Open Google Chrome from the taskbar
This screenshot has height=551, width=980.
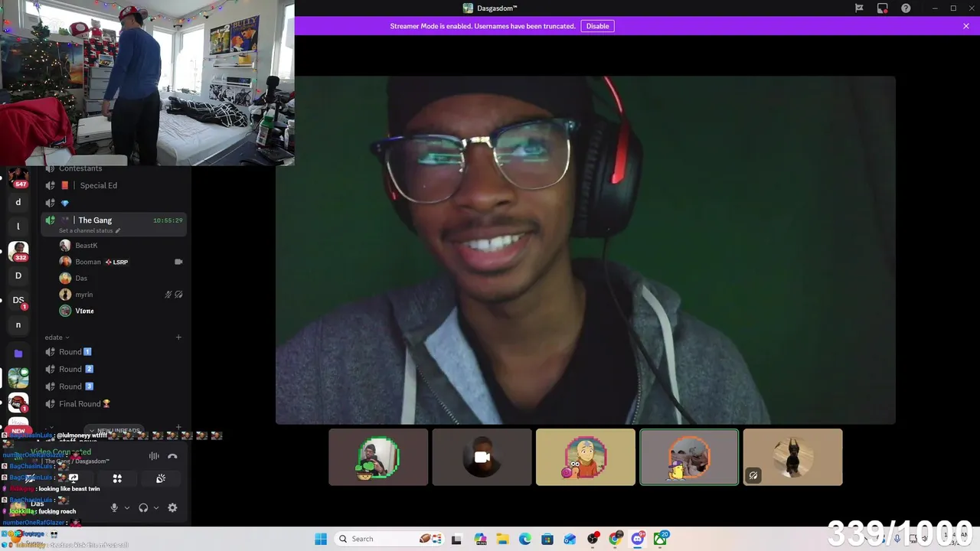coord(615,539)
